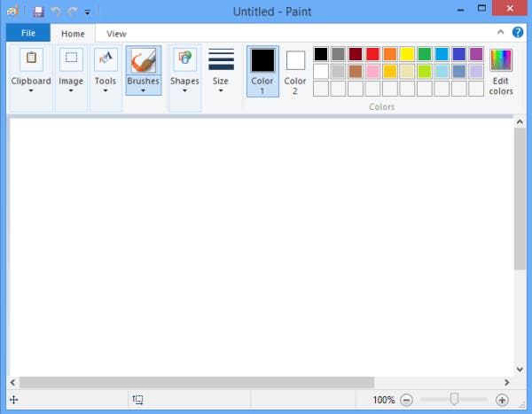Open Paint Help question mark
Screen dimensions: 532x414
pos(518,32)
